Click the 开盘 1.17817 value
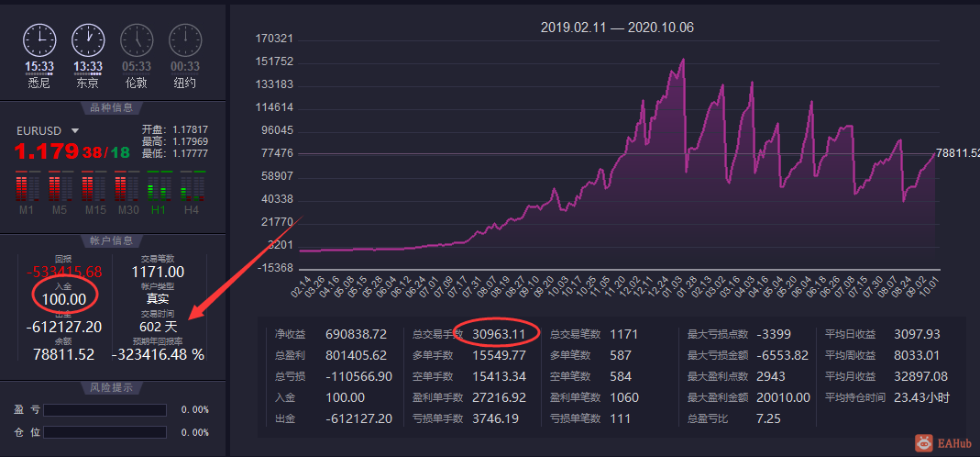 point(191,129)
